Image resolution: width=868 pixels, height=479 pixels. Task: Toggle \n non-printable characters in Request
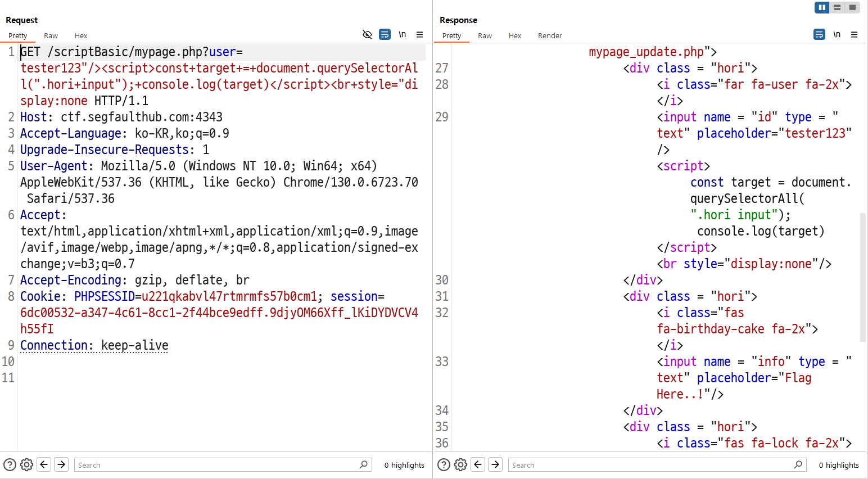coord(403,34)
